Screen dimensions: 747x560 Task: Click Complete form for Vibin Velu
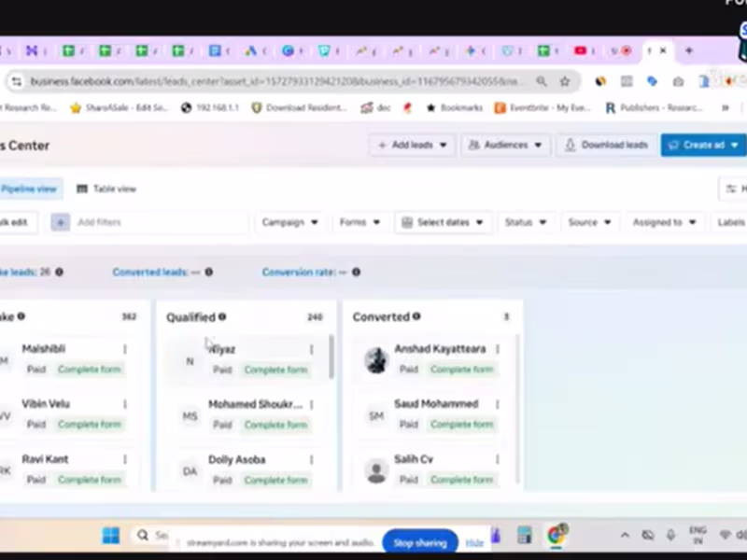click(89, 424)
